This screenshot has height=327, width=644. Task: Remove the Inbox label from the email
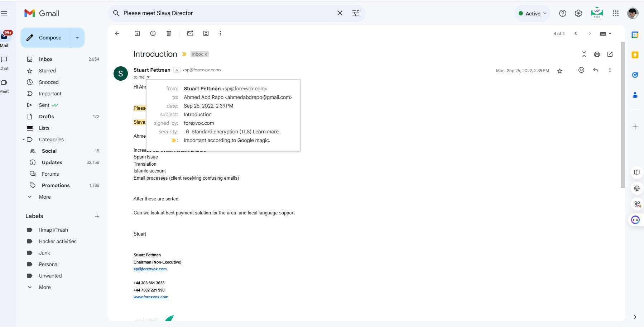pos(206,54)
